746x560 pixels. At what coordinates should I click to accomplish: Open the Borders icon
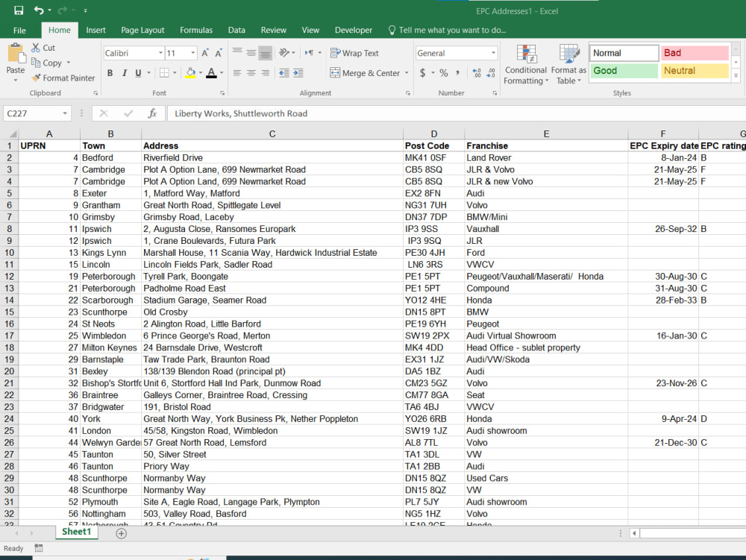point(164,73)
